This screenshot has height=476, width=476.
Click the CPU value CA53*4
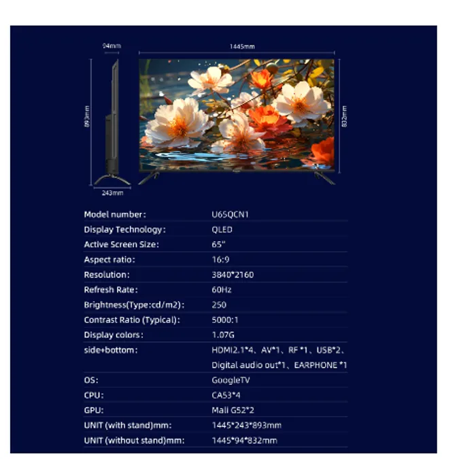point(226,395)
